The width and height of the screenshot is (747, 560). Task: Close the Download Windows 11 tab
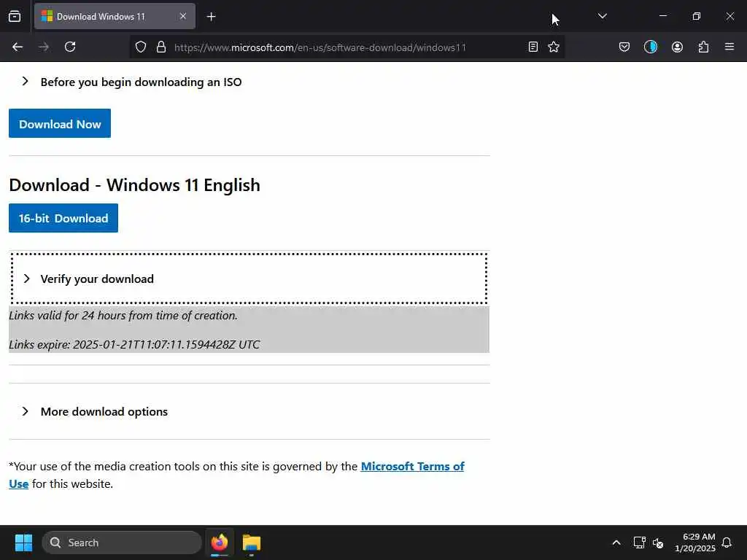pyautogui.click(x=183, y=17)
